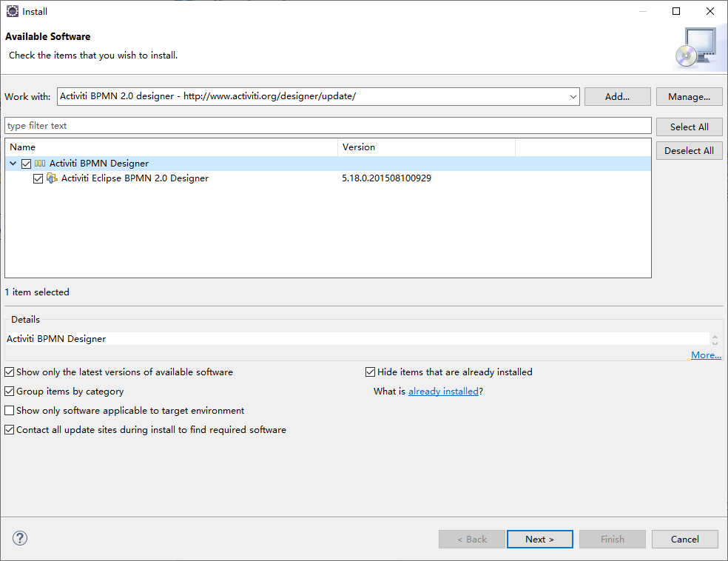Click the Activiti BPMN Designer category icon
This screenshot has width=728, height=561.
pos(40,164)
